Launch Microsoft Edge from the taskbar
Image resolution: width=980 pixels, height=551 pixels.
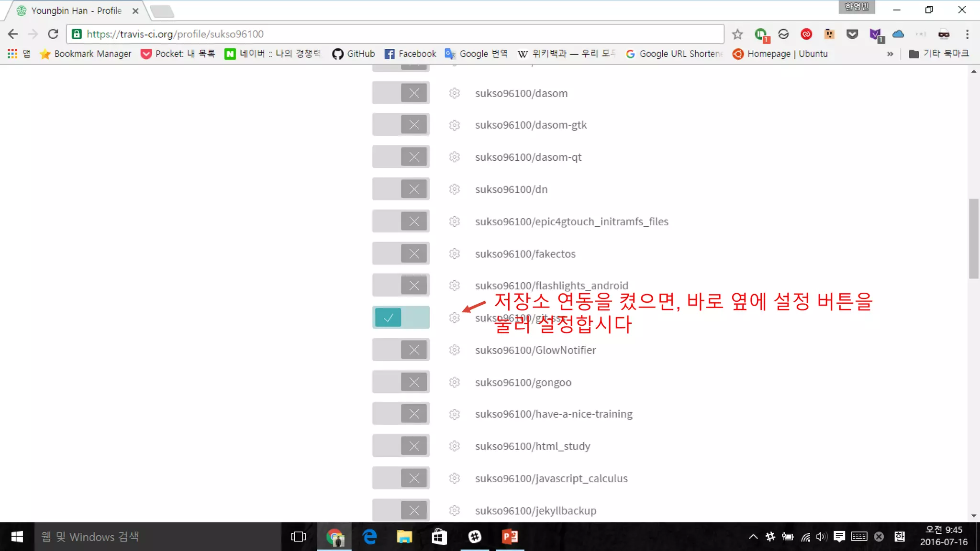(x=369, y=537)
